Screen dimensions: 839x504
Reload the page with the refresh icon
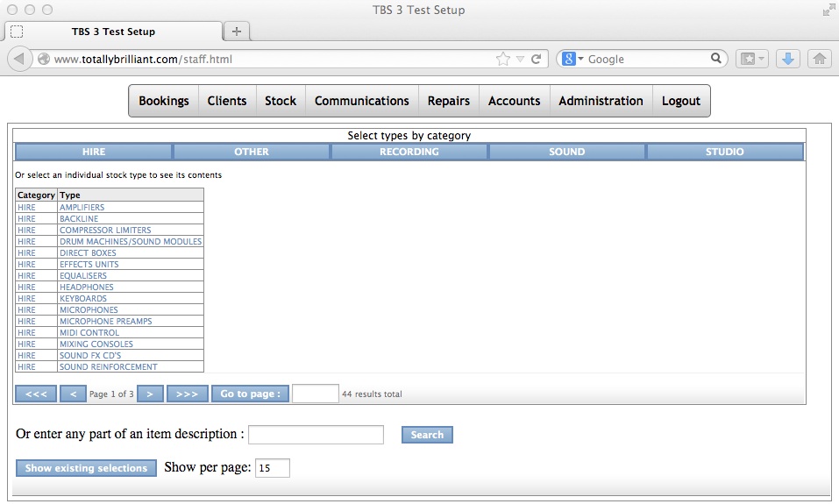click(x=537, y=59)
